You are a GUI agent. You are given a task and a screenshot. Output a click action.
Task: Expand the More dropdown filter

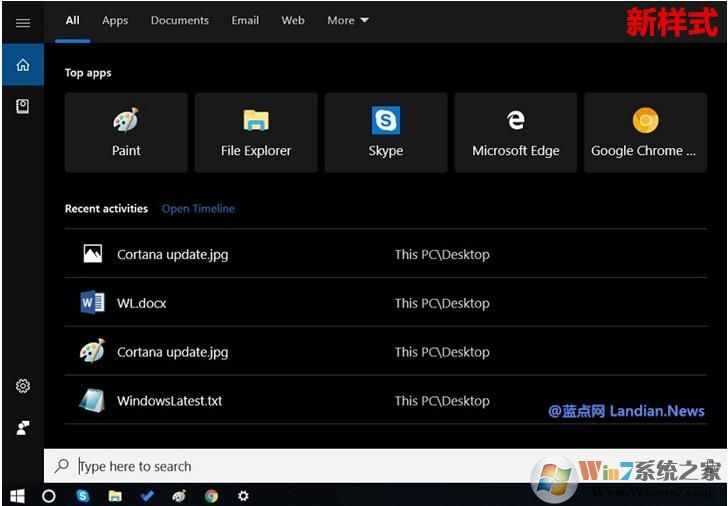(x=347, y=20)
